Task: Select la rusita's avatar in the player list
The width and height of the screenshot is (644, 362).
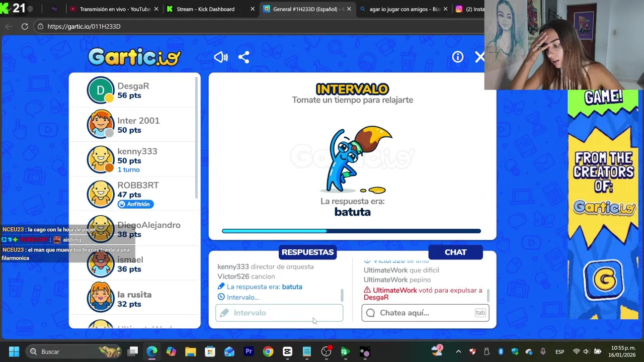Action: [x=101, y=298]
